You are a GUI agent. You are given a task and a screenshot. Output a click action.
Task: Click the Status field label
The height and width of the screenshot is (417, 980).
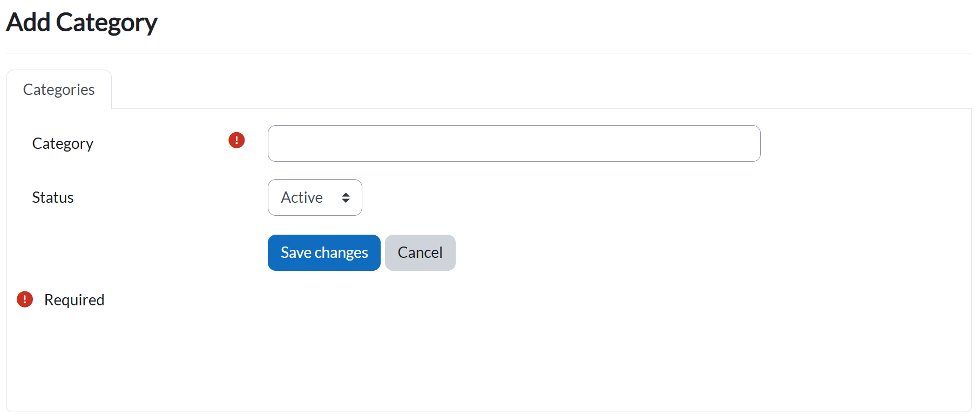tap(53, 197)
